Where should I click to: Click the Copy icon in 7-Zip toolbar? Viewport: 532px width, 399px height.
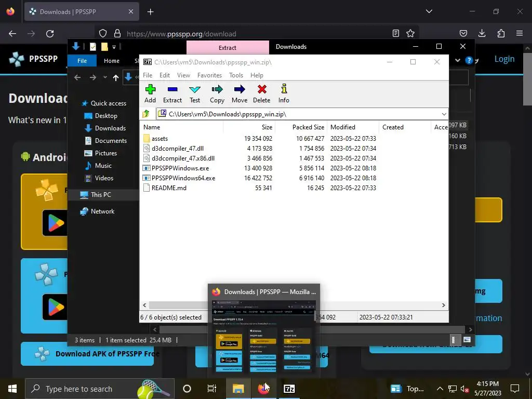point(217,89)
